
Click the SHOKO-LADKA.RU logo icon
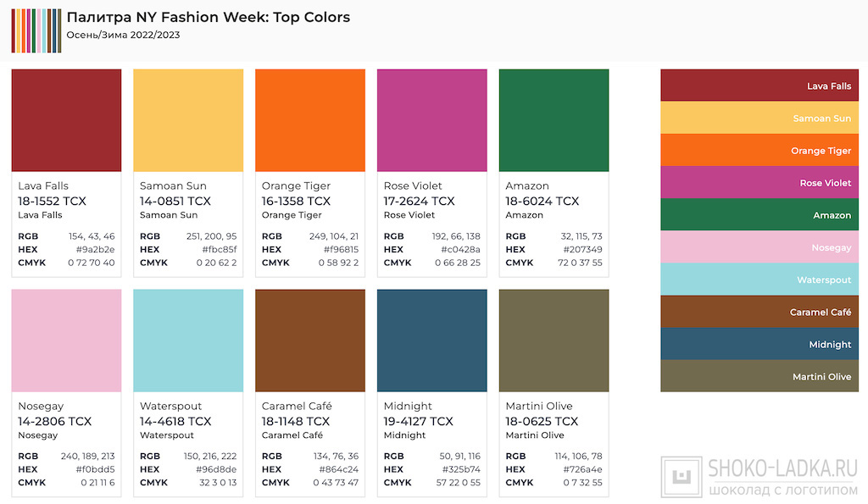680,475
